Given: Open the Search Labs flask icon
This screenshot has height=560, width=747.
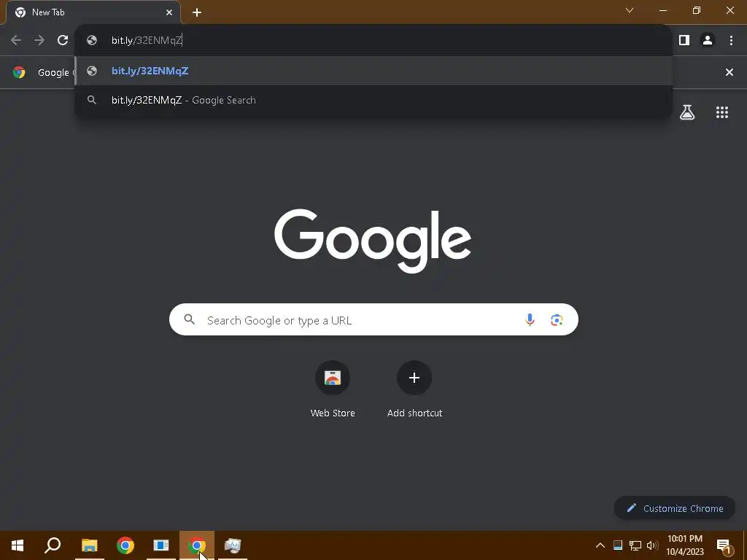Looking at the screenshot, I should pyautogui.click(x=687, y=112).
